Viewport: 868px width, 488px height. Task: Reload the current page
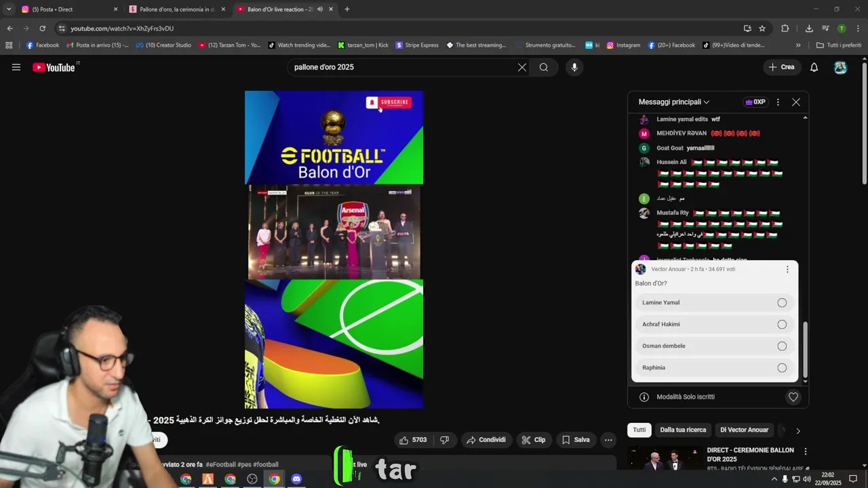(42, 28)
